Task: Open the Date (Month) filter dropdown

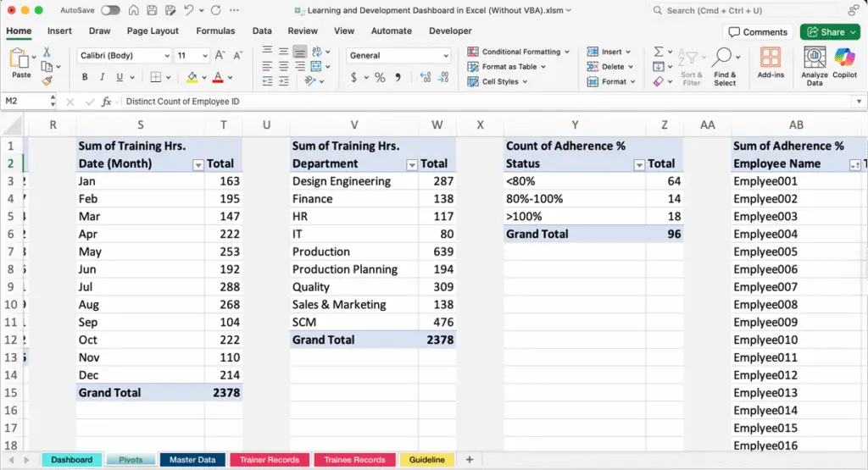Action: click(198, 164)
